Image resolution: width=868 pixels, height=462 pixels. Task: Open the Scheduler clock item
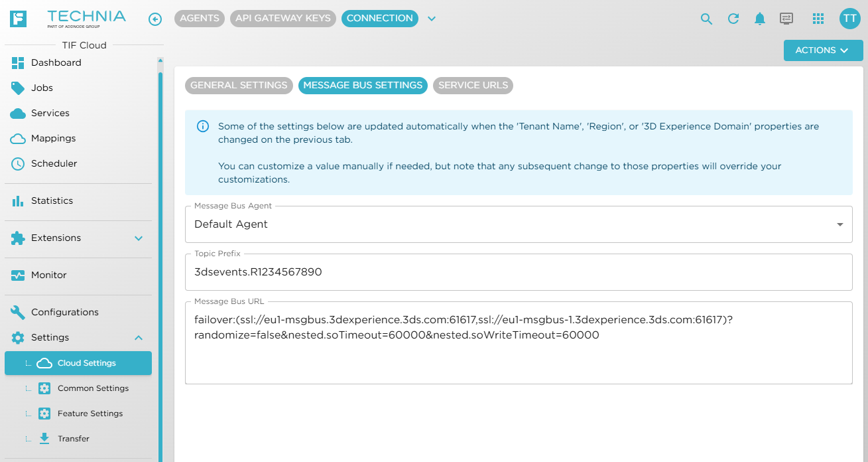[x=78, y=163]
